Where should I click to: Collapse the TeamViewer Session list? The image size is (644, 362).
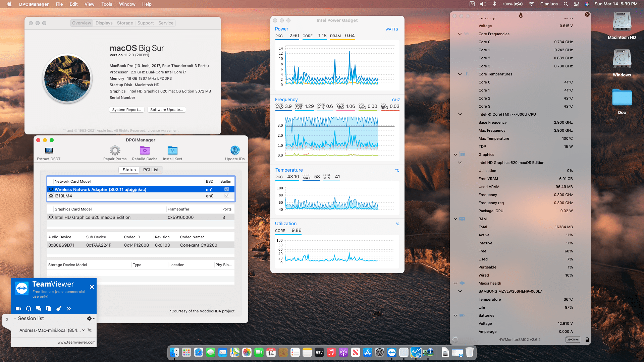point(15,318)
